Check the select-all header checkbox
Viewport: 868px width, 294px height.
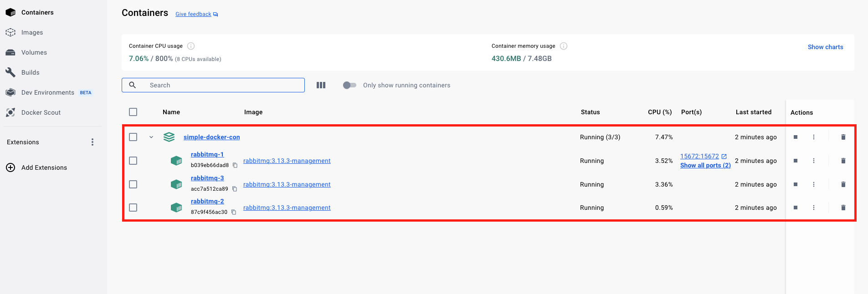133,112
